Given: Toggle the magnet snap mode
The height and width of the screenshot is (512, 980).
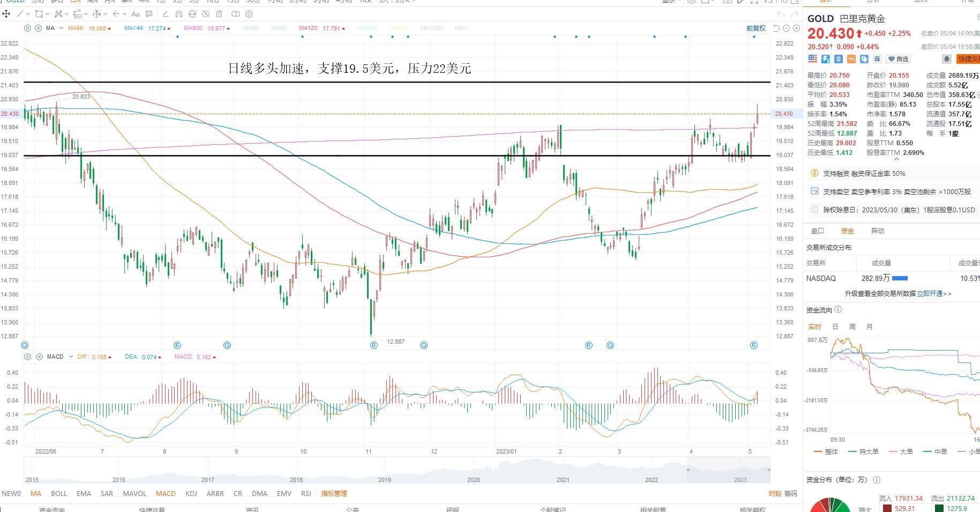Looking at the screenshot, I should [x=179, y=14].
